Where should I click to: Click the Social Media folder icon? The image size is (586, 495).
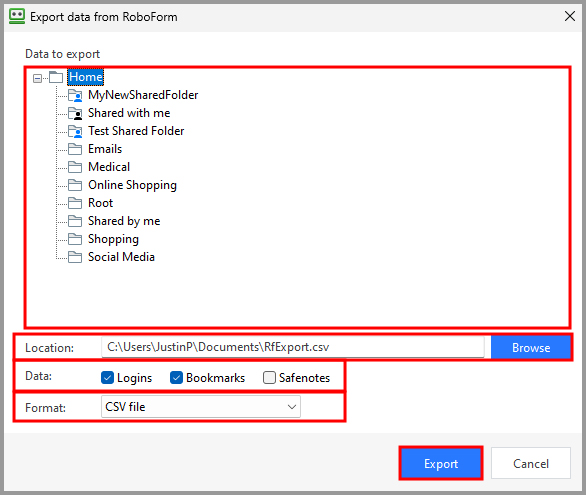pos(75,257)
